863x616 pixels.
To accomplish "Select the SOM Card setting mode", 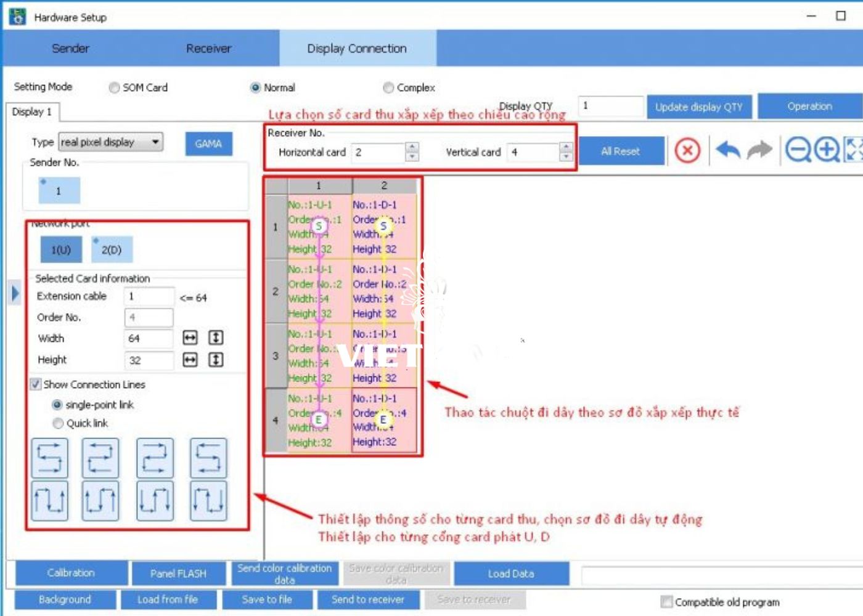I will coord(114,87).
